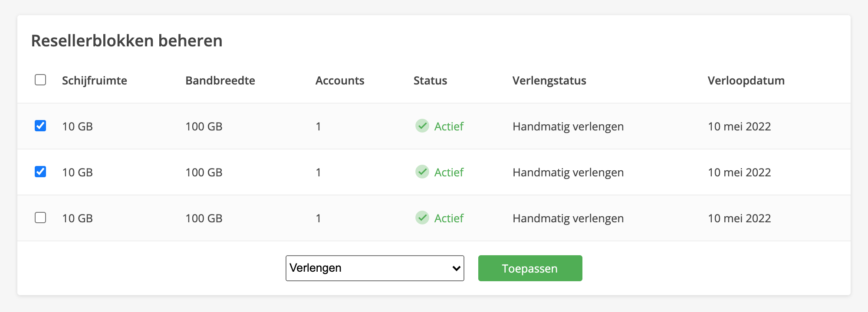Click the Handmatig verlengen link in first row
Viewport: 868px width, 312px height.
pos(568,126)
